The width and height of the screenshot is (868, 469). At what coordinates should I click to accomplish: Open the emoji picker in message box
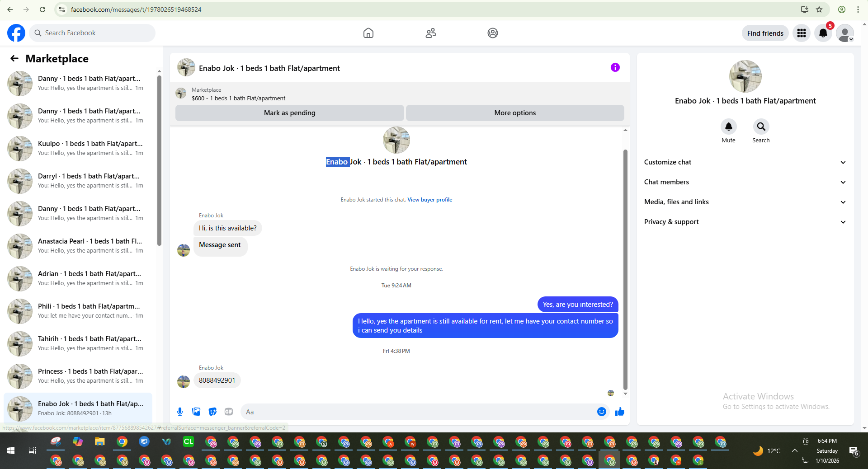[601, 412]
